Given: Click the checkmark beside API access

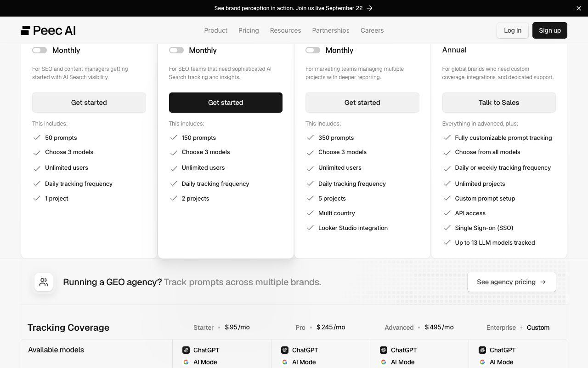Looking at the screenshot, I should pos(447,213).
